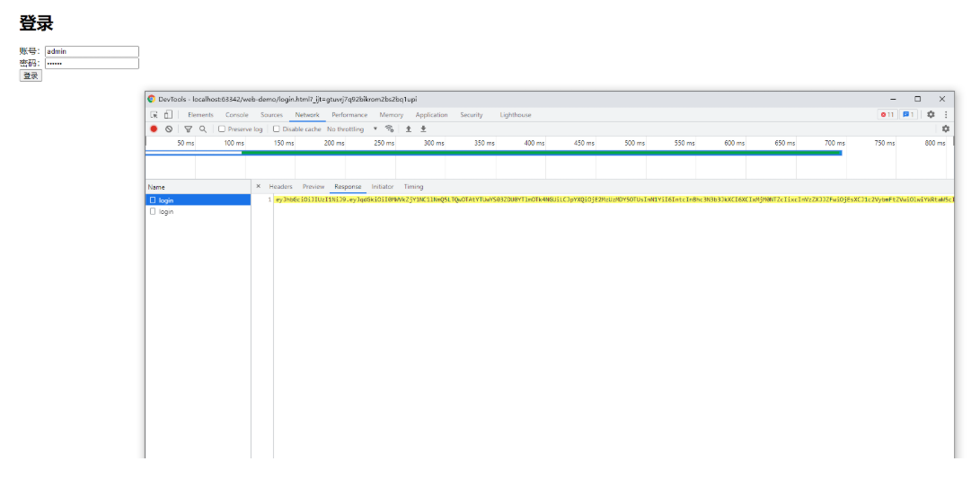Import HAR file with upload arrow
Screen dimensions: 980x488
pyautogui.click(x=408, y=129)
